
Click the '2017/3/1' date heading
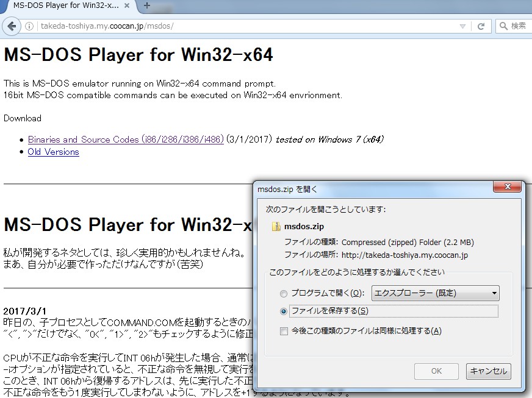click(x=25, y=311)
